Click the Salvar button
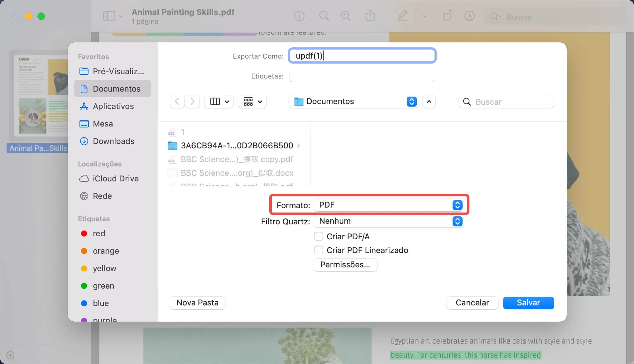 528,303
